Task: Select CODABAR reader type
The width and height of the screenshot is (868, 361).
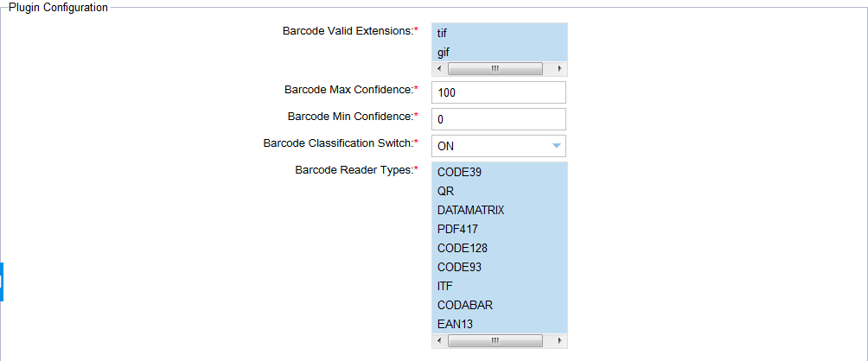Action: (x=500, y=305)
